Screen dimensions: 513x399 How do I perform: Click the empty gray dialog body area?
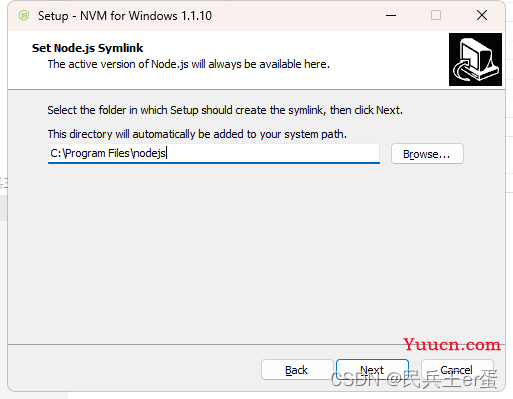[x=256, y=253]
